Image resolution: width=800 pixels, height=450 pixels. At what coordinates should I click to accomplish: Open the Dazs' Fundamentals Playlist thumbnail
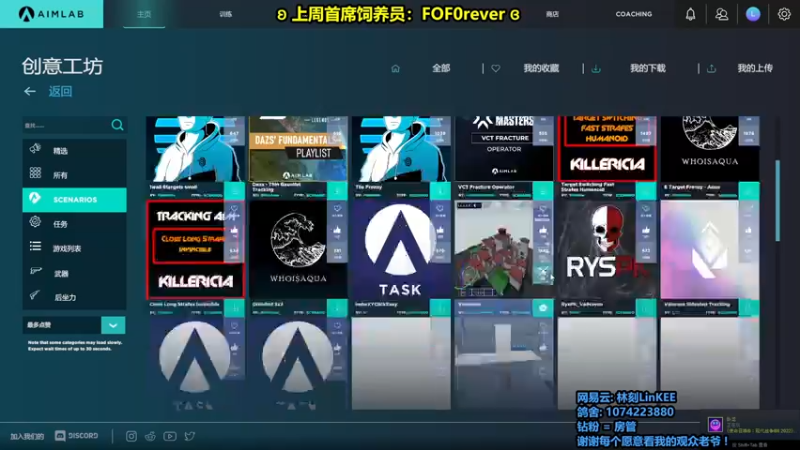point(298,148)
